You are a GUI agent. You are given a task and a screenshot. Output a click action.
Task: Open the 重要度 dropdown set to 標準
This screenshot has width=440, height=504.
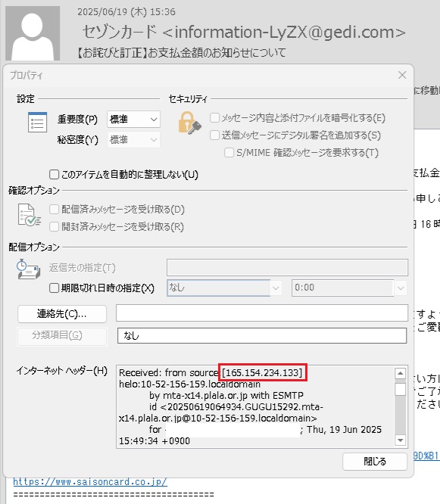pyautogui.click(x=133, y=120)
